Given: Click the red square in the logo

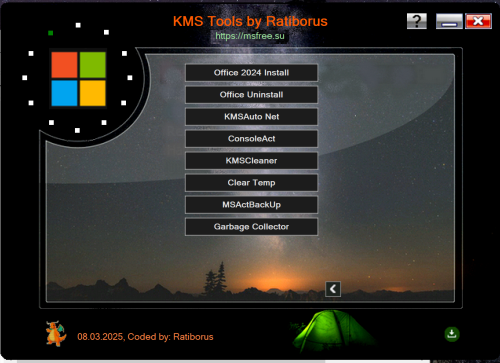Looking at the screenshot, I should coord(64,65).
